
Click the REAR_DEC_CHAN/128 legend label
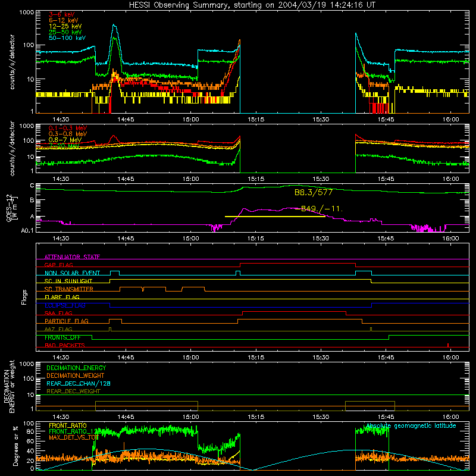tap(79, 383)
